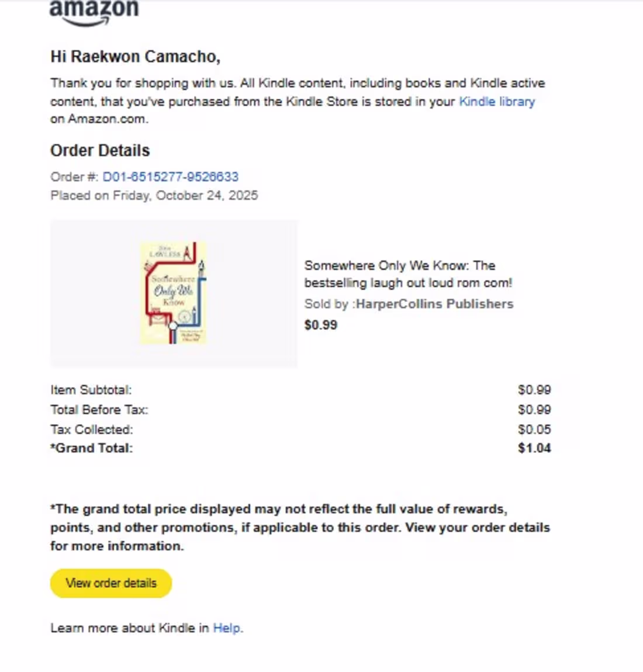Open order number D01-6515277-9526633
The width and height of the screenshot is (643, 672).
[x=170, y=176]
